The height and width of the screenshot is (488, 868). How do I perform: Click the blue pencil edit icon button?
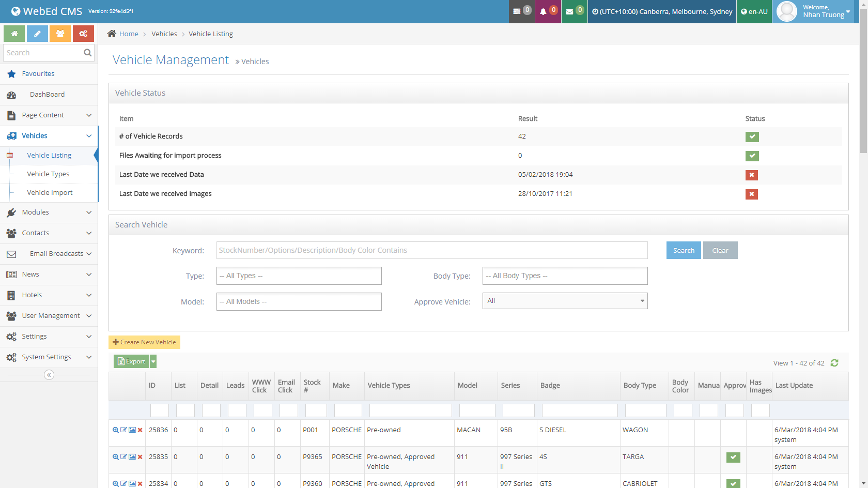click(x=37, y=34)
